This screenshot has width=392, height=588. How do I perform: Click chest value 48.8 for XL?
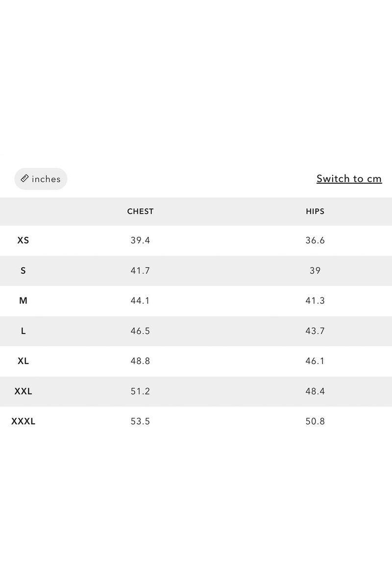[x=140, y=361]
